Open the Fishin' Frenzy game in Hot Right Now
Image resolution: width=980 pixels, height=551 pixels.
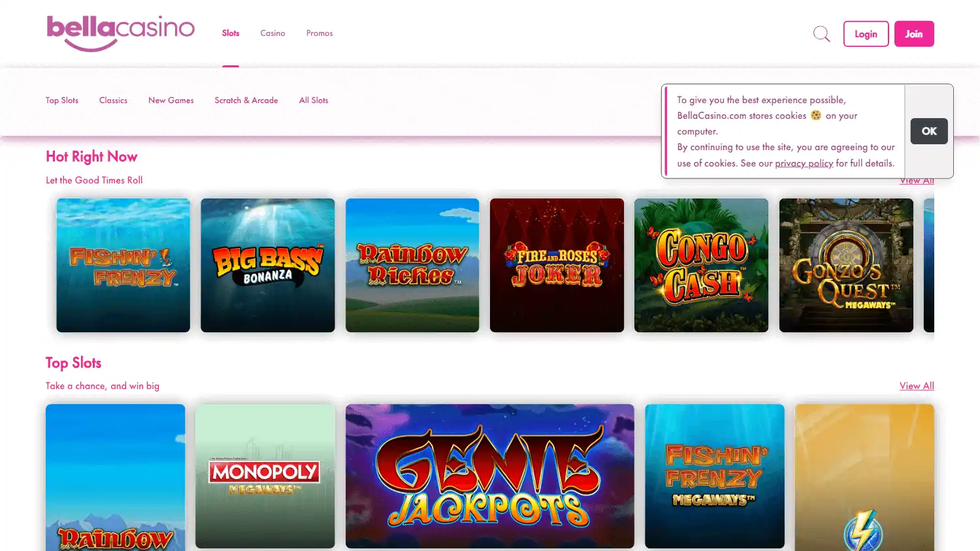click(123, 265)
